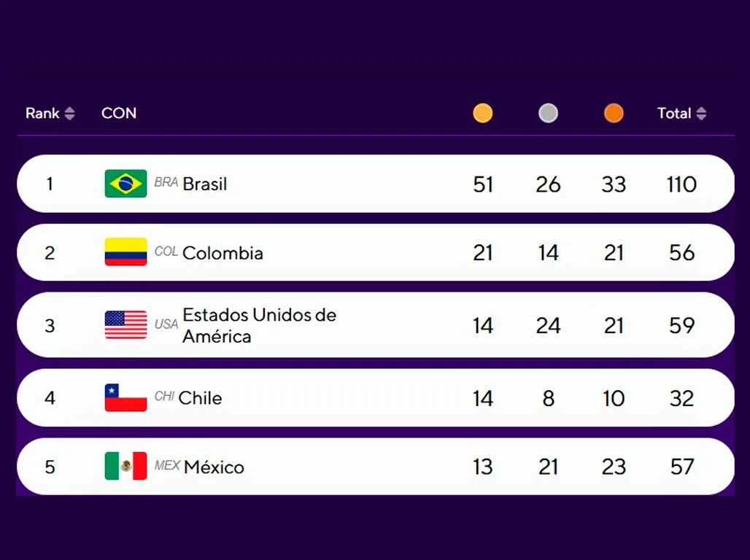Click the Chile flag icon
The width and height of the screenshot is (750, 560).
click(x=125, y=397)
